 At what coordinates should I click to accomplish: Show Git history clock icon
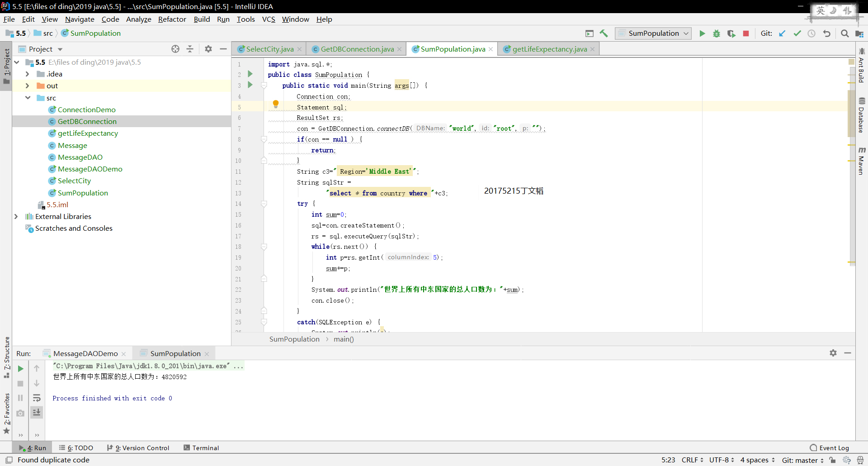(811, 33)
